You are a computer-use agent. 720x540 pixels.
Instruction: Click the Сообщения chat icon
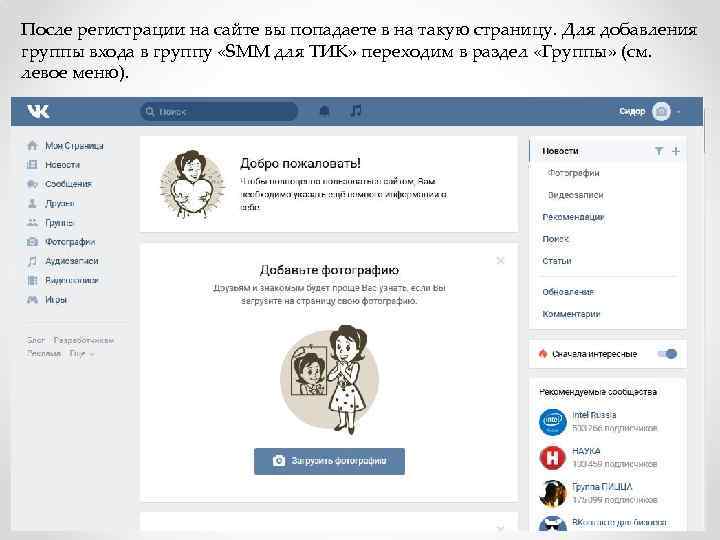tap(32, 184)
